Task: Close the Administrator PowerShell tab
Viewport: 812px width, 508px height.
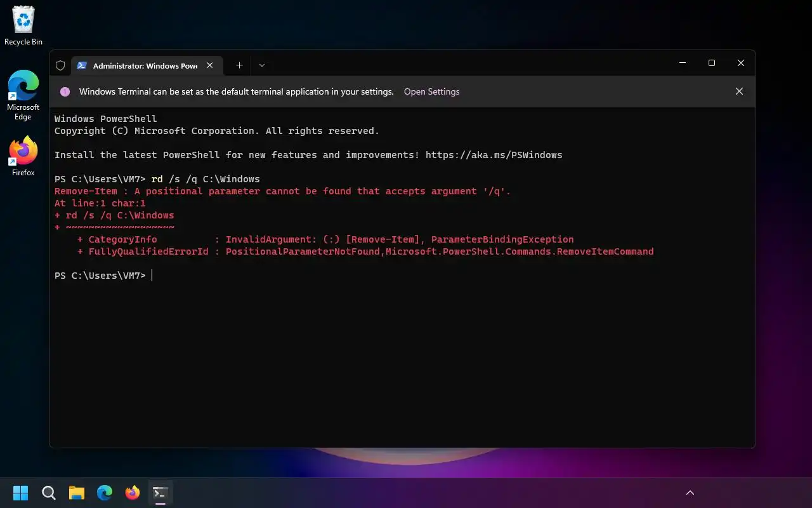Action: tap(210, 65)
